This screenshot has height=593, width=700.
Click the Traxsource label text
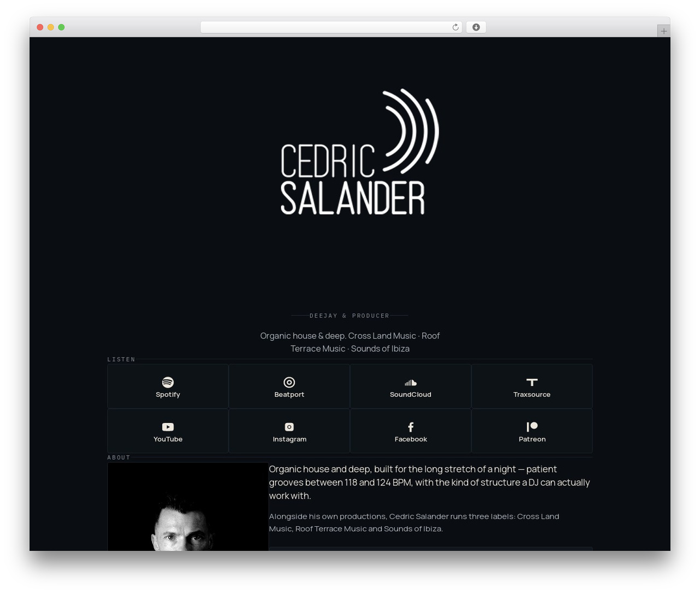coord(532,394)
